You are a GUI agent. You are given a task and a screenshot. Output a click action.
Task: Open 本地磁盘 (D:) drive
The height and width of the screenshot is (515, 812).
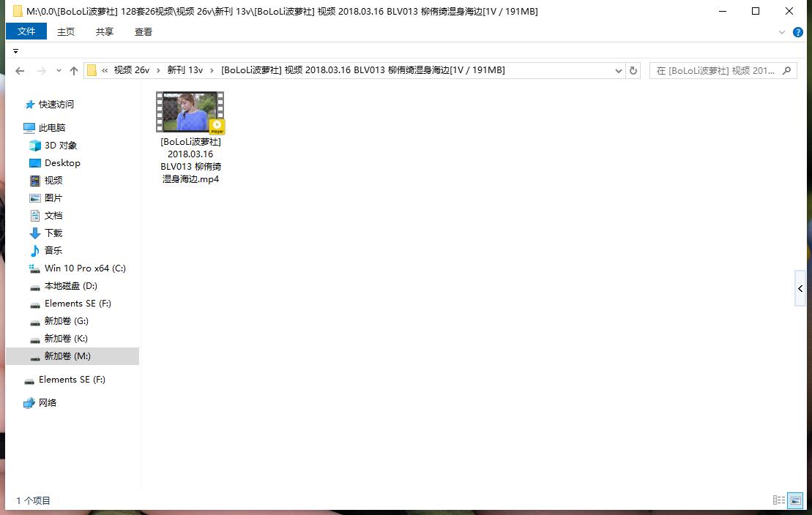tap(70, 286)
